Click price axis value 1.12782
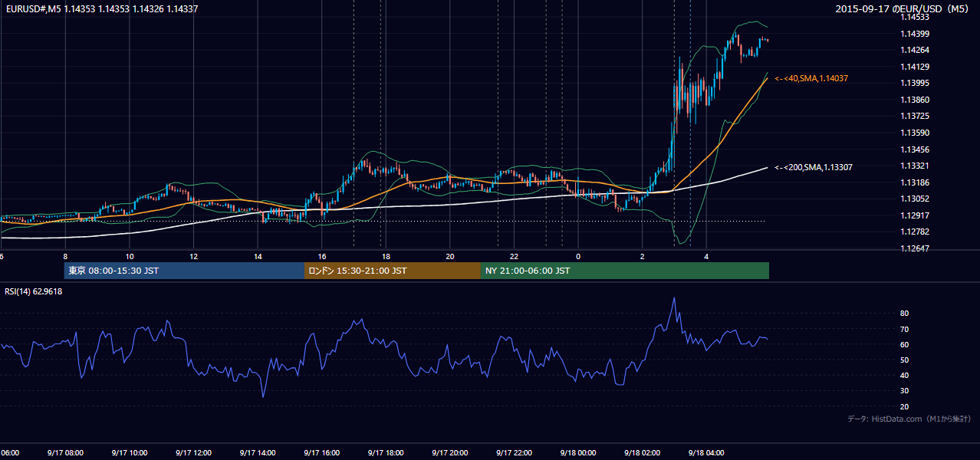 pyautogui.click(x=916, y=232)
